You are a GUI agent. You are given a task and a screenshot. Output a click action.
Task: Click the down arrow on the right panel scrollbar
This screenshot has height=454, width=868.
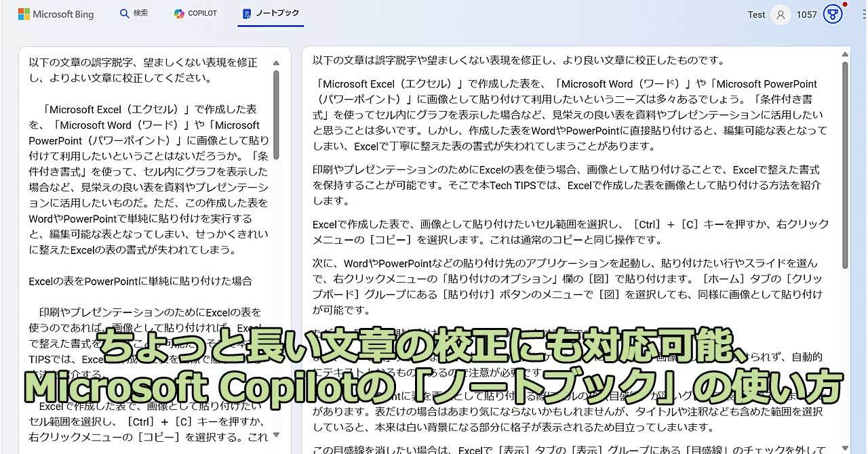point(844,447)
